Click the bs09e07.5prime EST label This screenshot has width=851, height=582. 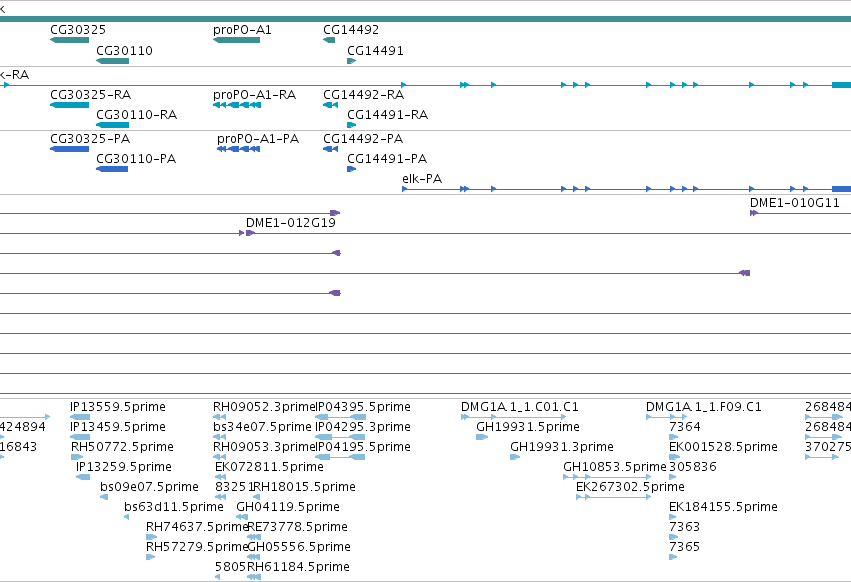click(149, 488)
